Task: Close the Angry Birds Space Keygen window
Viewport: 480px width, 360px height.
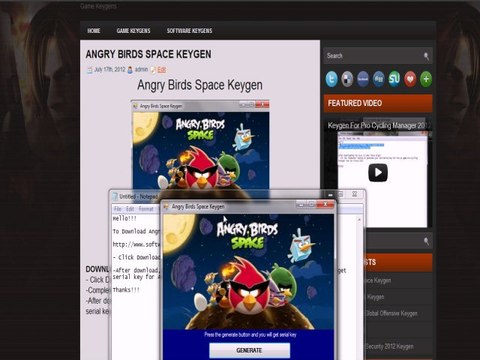Action: [325, 204]
